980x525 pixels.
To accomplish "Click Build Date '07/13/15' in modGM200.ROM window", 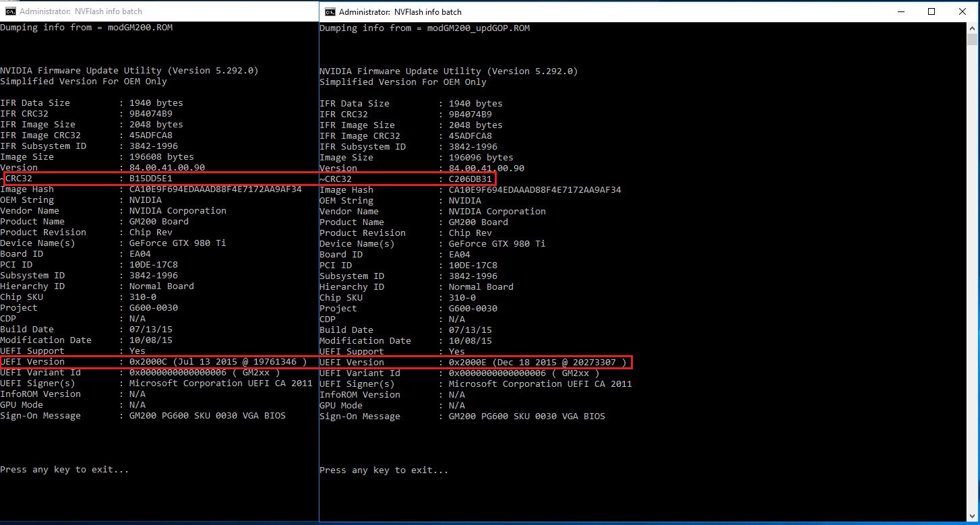I will 151,330.
